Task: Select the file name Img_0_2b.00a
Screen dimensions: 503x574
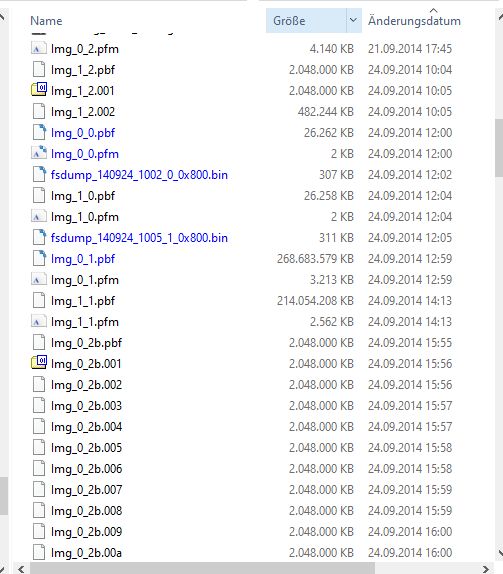Action: (86, 553)
